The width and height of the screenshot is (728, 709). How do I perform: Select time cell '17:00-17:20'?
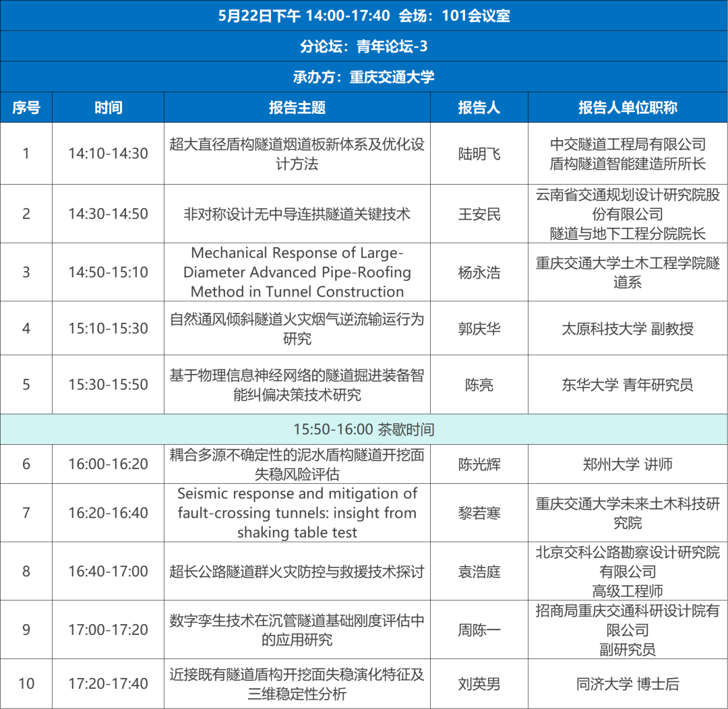[x=108, y=629]
